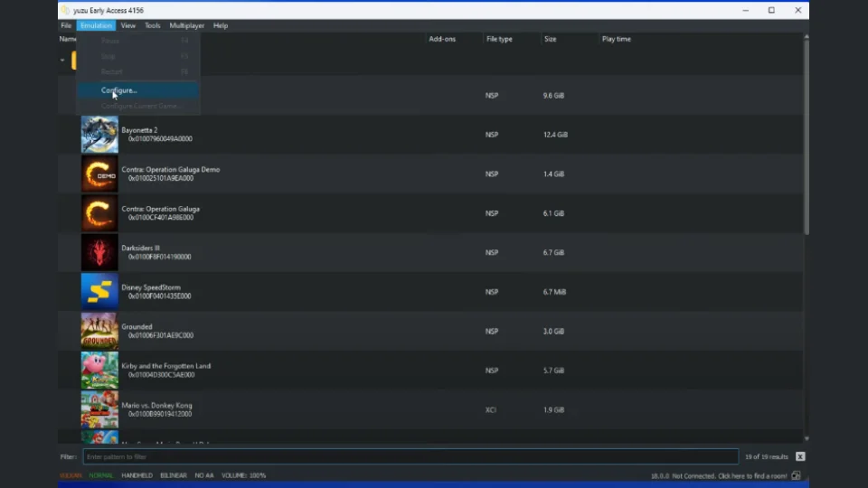The image size is (868, 488).
Task: Choose Configure... in the Emulation menu
Action: click(x=137, y=90)
